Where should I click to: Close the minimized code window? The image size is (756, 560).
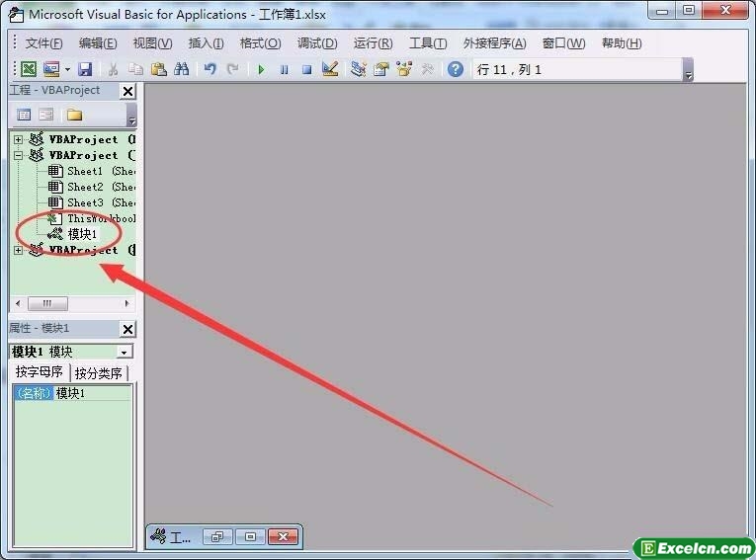283,536
